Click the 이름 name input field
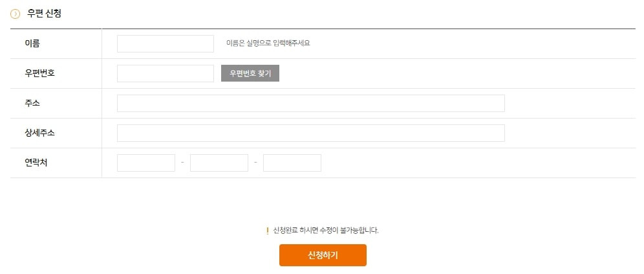This screenshot has width=644, height=274. tap(165, 43)
